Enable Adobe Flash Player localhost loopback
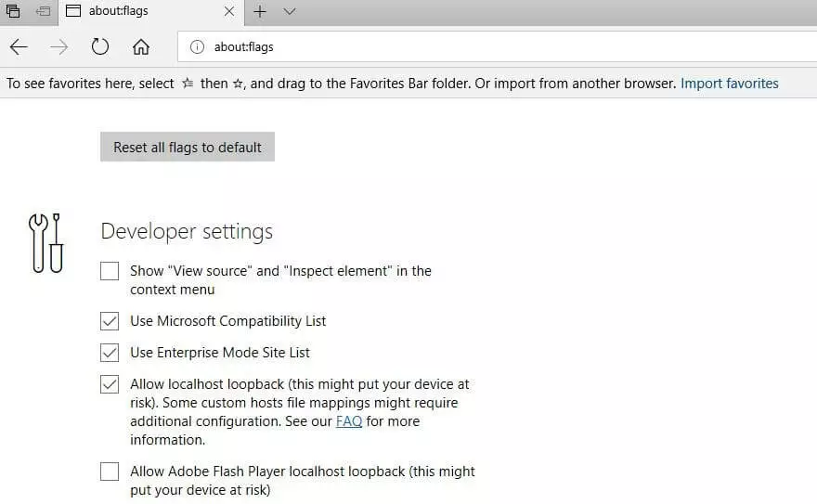 110,472
